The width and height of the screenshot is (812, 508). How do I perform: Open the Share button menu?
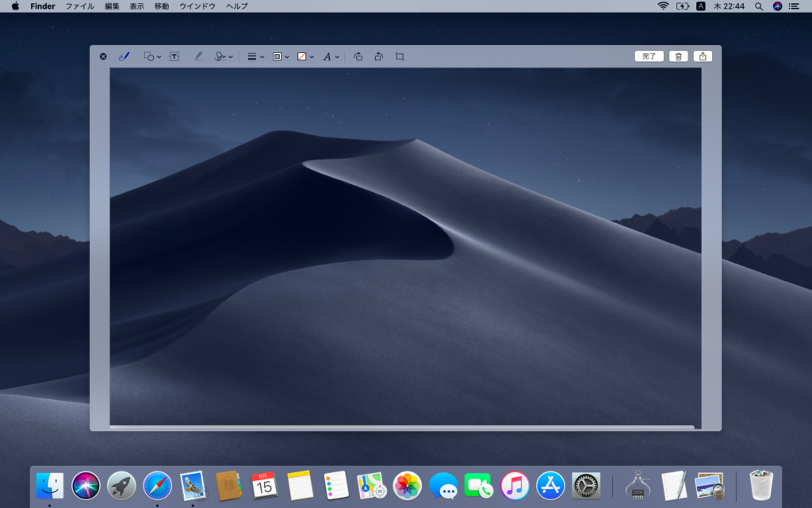pyautogui.click(x=703, y=56)
